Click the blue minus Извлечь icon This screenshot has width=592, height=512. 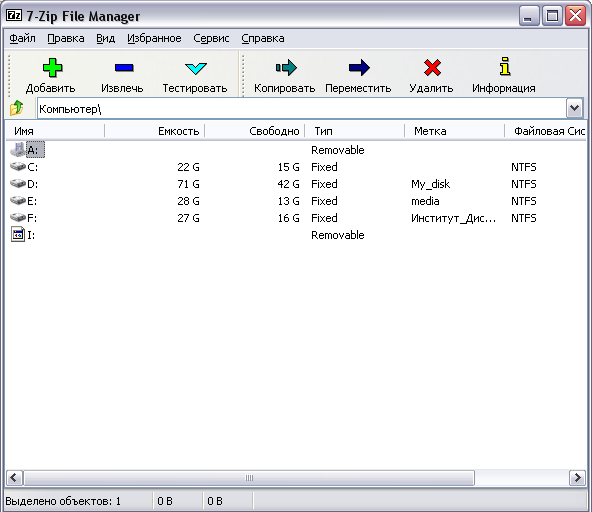[x=124, y=68]
